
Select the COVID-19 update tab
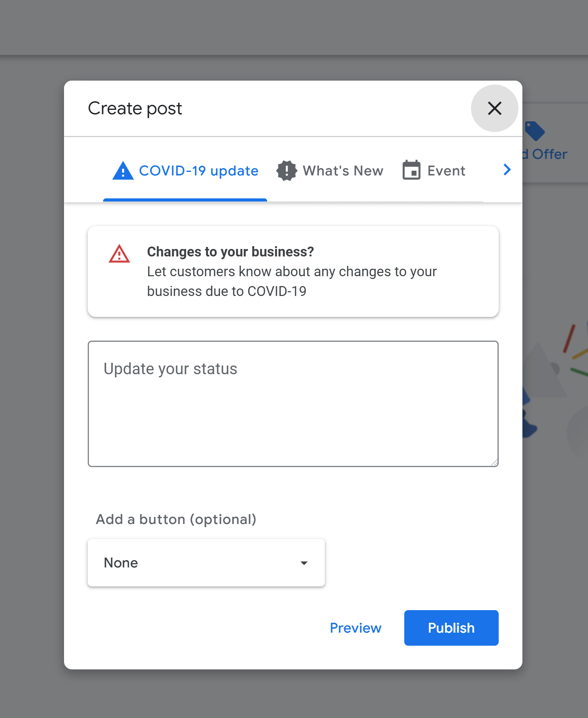[185, 171]
